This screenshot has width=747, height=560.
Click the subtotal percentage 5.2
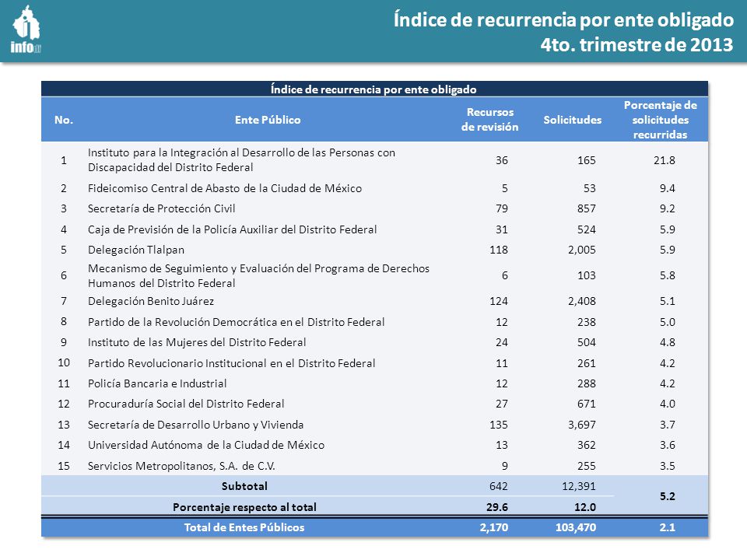668,496
